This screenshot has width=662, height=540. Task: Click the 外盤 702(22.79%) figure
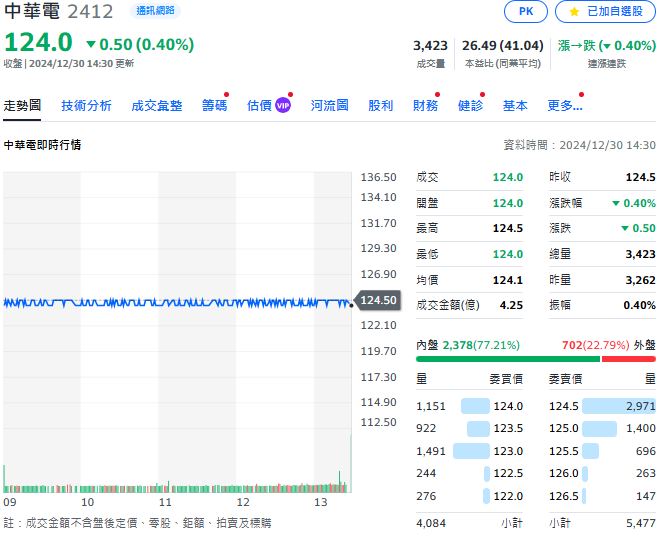(596, 345)
